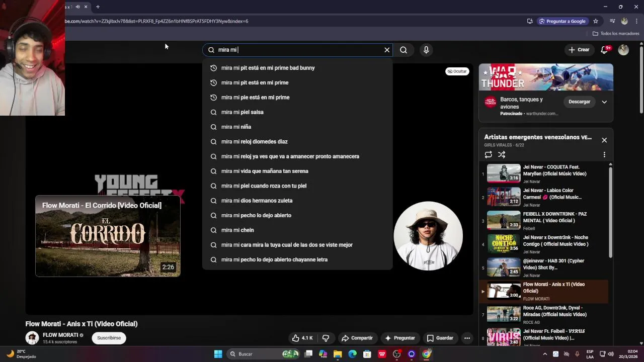
Task: Play Jei Navar - COQUETA from playlist
Action: tap(544, 173)
